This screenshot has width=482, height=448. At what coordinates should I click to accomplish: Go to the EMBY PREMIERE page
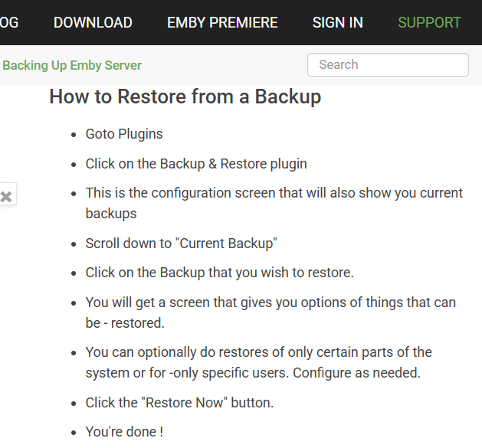pos(222,22)
